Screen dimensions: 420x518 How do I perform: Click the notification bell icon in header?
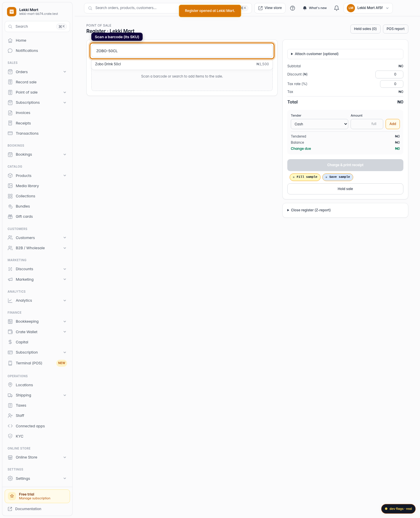(337, 8)
